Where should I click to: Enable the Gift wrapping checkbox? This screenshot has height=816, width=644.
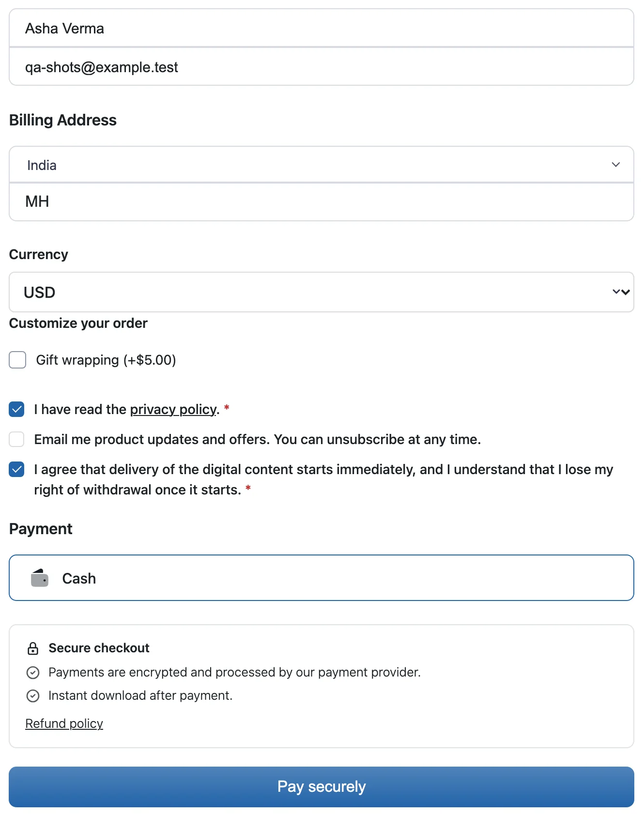(x=17, y=360)
